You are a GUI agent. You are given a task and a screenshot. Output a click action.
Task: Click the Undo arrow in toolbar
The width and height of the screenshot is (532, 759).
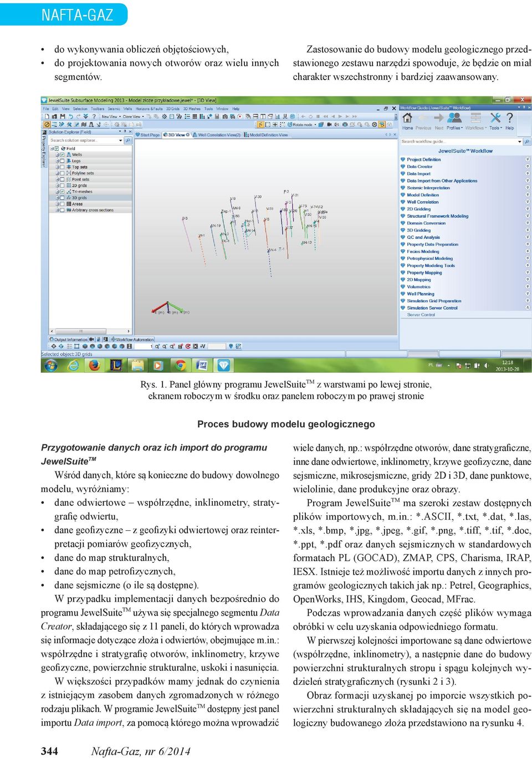71,116
